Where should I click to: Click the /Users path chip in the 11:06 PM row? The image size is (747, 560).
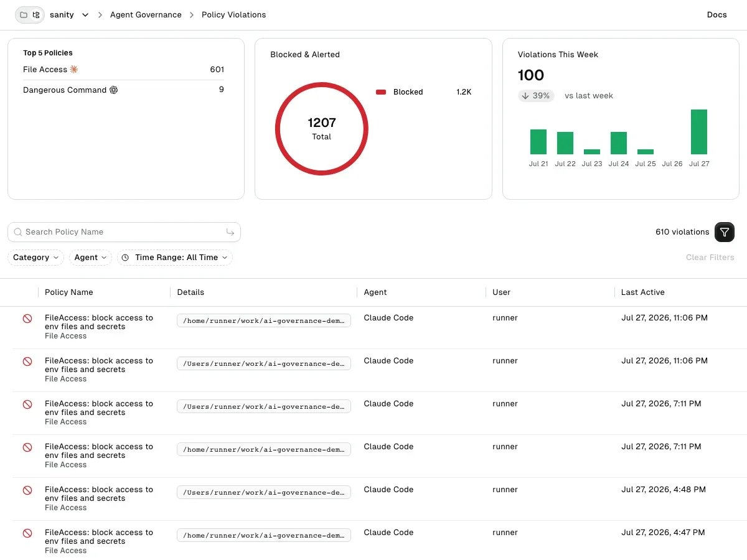pos(264,363)
